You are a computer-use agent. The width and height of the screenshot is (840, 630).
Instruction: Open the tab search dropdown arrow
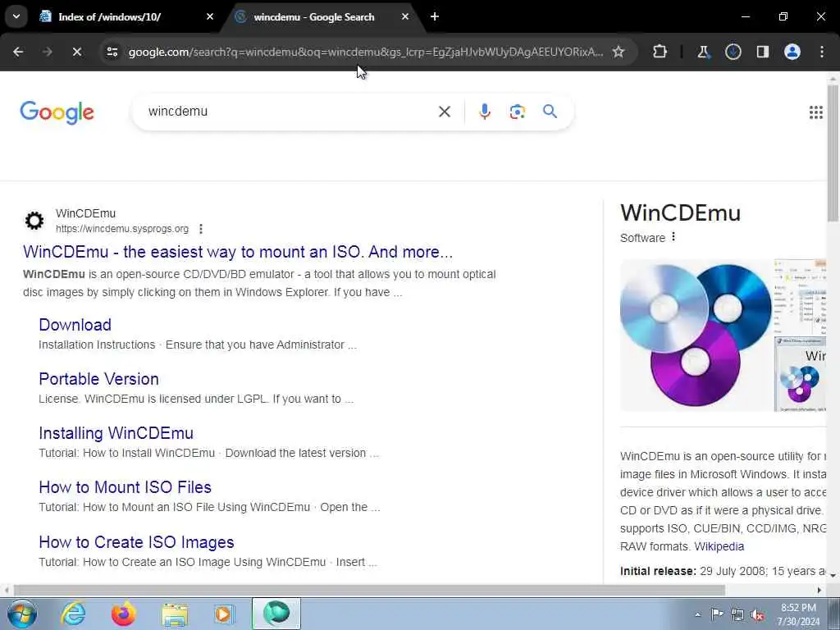coord(16,16)
